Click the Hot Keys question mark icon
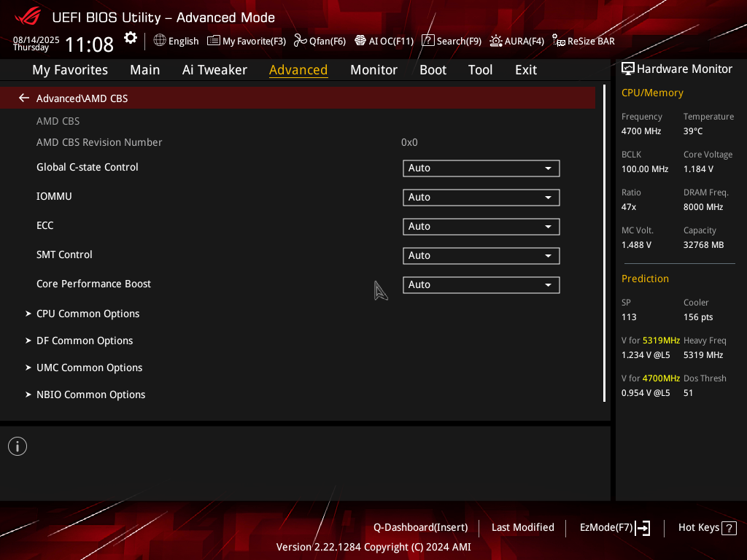The height and width of the screenshot is (560, 747). coord(729,528)
